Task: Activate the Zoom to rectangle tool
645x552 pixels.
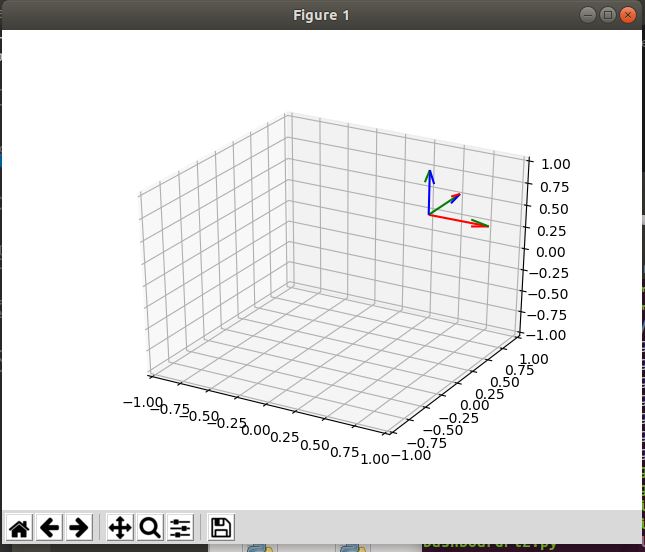Action: pos(150,527)
